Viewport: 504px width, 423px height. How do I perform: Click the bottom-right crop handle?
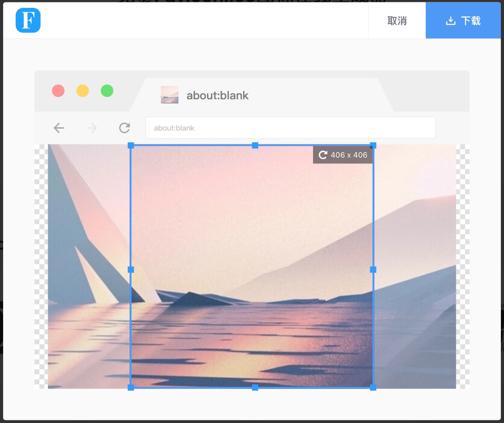point(373,387)
